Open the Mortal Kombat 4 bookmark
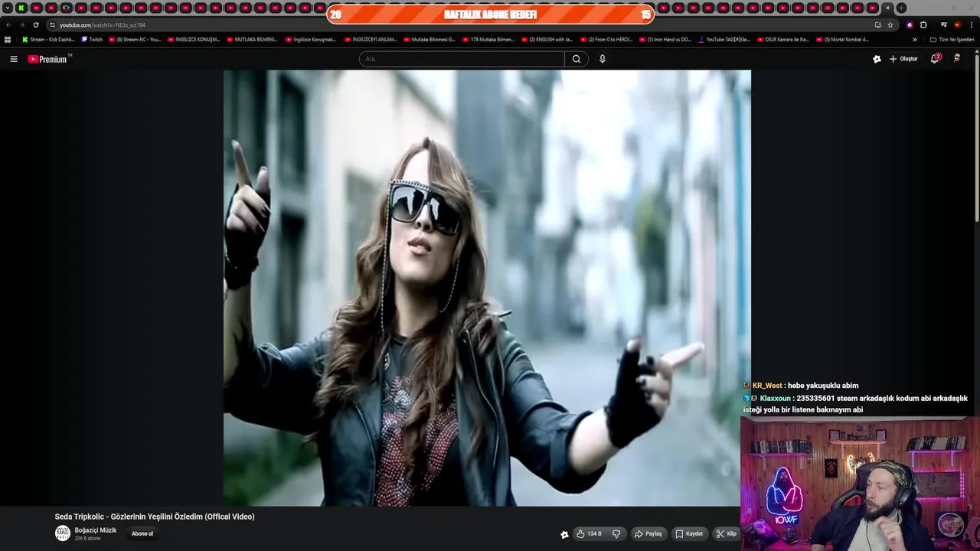 tap(842, 39)
